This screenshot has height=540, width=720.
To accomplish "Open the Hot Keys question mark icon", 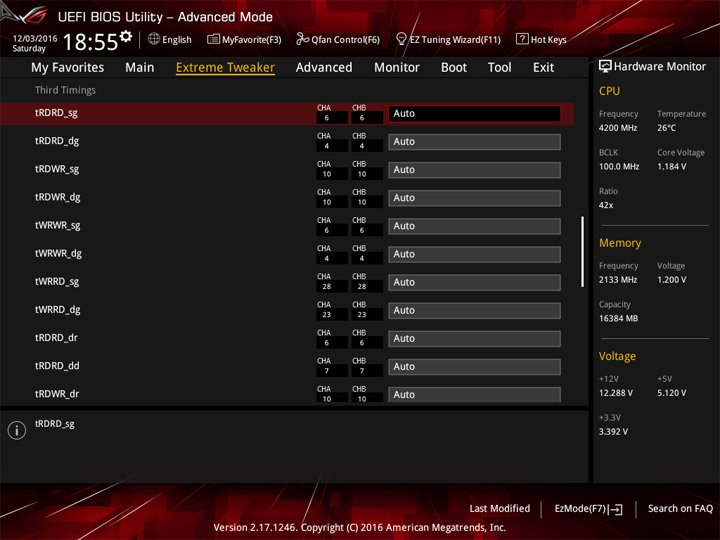I will (x=522, y=39).
